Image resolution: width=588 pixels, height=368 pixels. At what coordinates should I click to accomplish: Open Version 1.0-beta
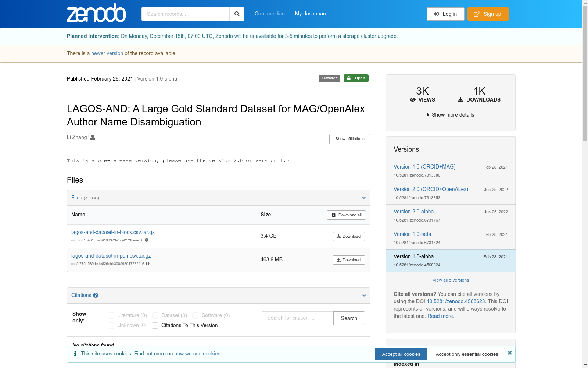412,234
